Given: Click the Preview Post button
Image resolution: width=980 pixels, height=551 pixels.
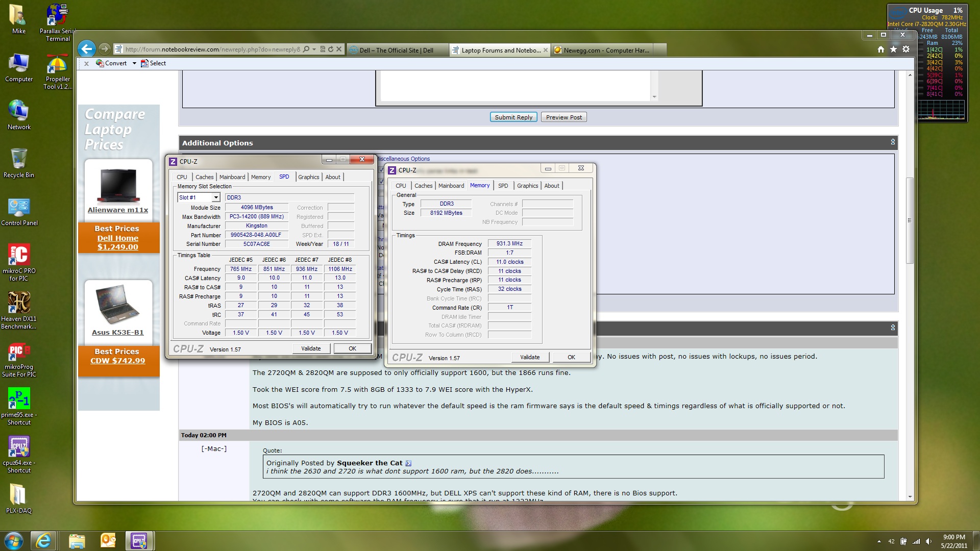Looking at the screenshot, I should click(563, 117).
